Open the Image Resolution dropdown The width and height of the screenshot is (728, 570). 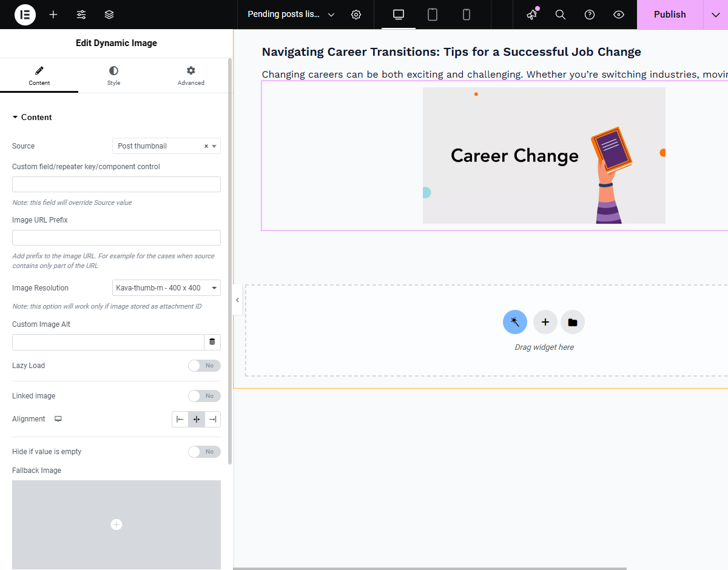click(x=166, y=288)
